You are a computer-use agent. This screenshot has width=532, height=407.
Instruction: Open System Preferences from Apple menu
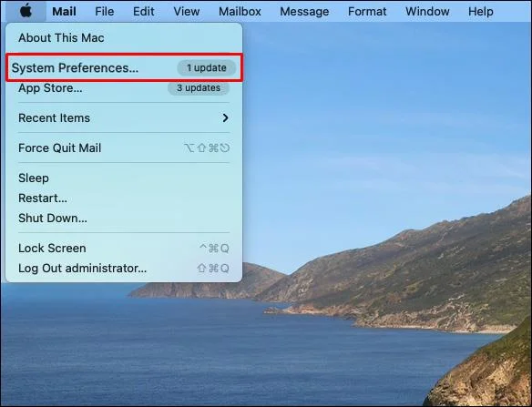[x=124, y=67]
